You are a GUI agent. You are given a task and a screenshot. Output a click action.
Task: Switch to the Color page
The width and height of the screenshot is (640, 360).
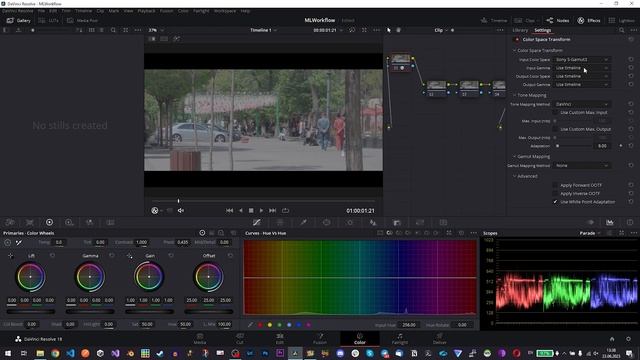point(360,339)
